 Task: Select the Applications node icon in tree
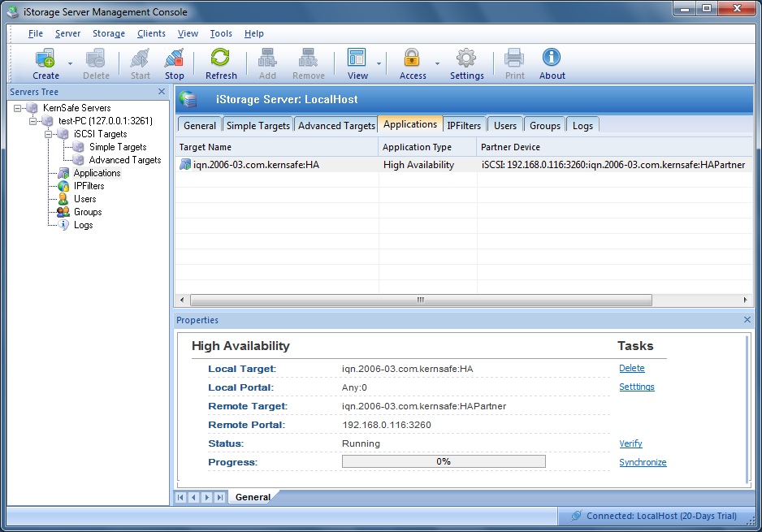(63, 173)
